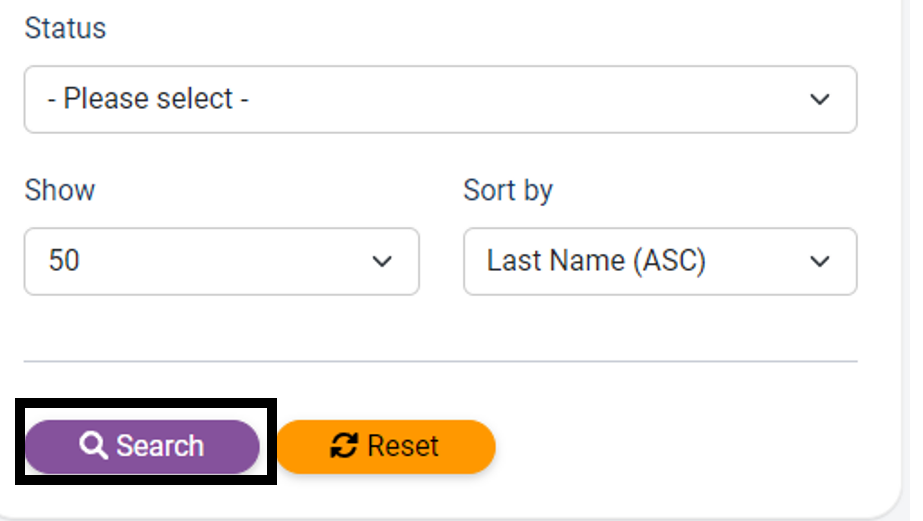
Task: Click the Status field label
Action: (x=65, y=28)
